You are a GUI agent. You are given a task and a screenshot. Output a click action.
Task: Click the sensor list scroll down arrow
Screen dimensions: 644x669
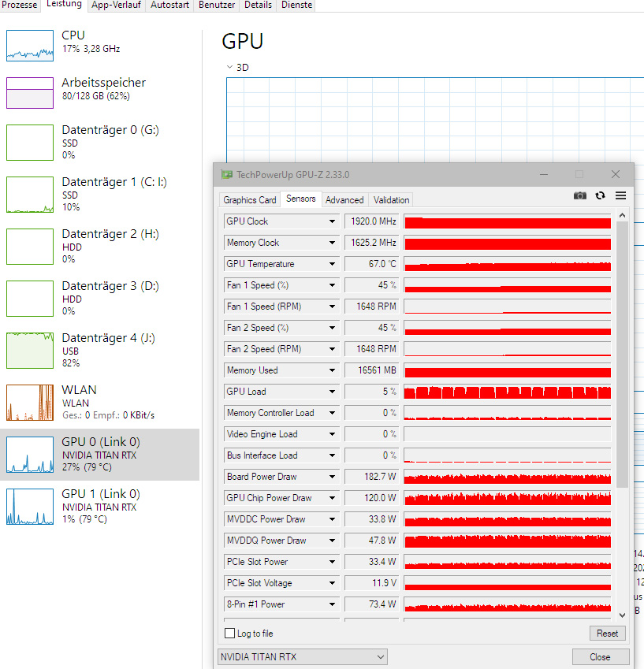[x=622, y=615]
